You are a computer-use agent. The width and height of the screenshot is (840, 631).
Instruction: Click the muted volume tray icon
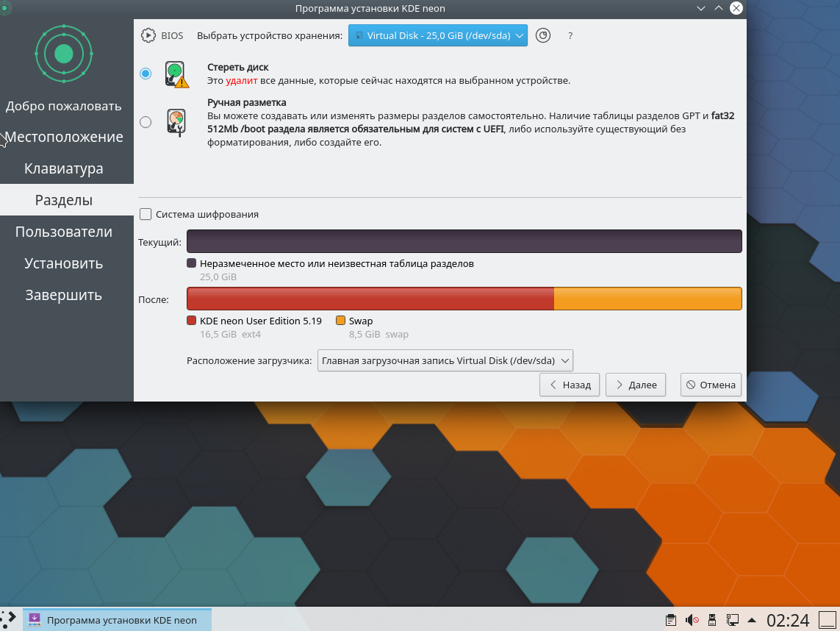pyautogui.click(x=692, y=620)
